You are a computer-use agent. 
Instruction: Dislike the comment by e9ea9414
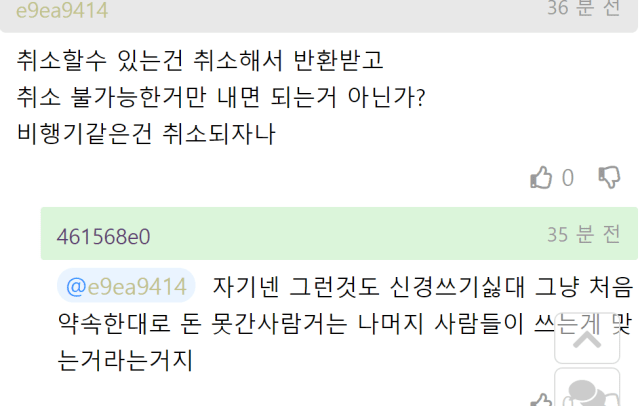609,178
